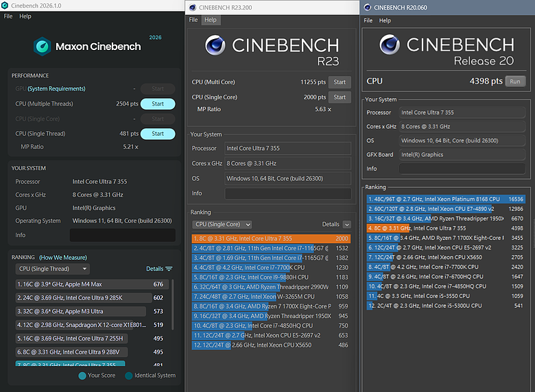Open File menu in Cinebench R20
Image resolution: width=535 pixels, height=392 pixels.
tap(368, 21)
